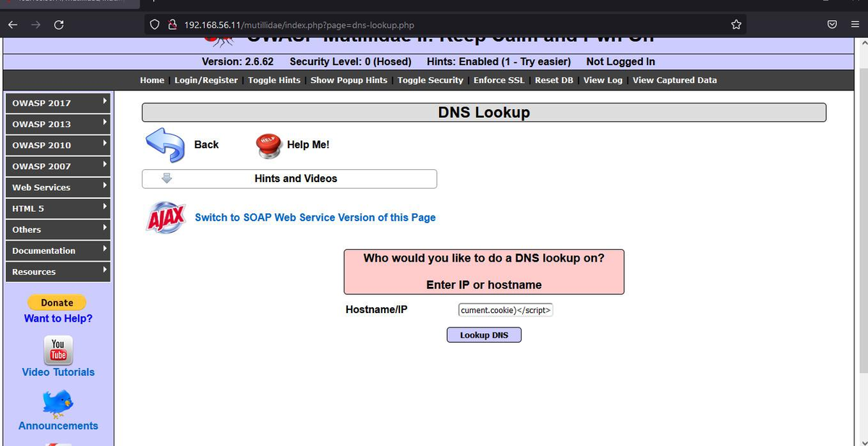Image resolution: width=868 pixels, height=446 pixels.
Task: Click the Hints and Videos down arrow
Action: 166,179
